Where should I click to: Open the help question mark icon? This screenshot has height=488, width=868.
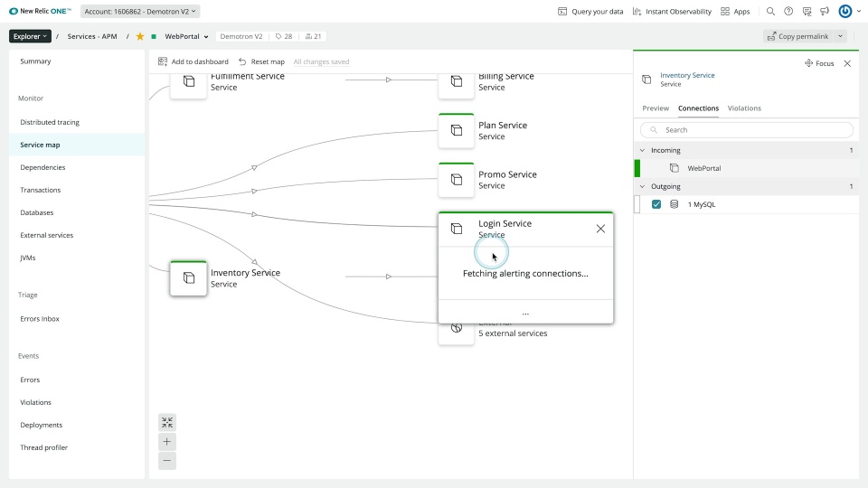(788, 11)
